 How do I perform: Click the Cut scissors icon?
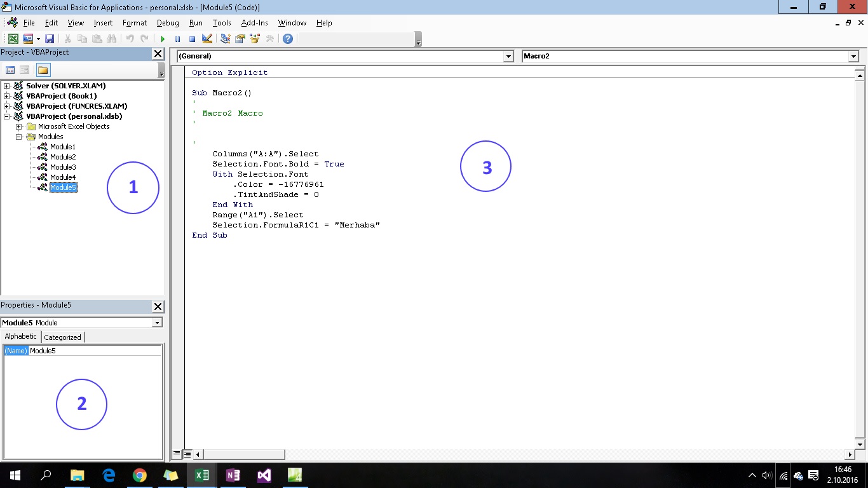[x=67, y=39]
